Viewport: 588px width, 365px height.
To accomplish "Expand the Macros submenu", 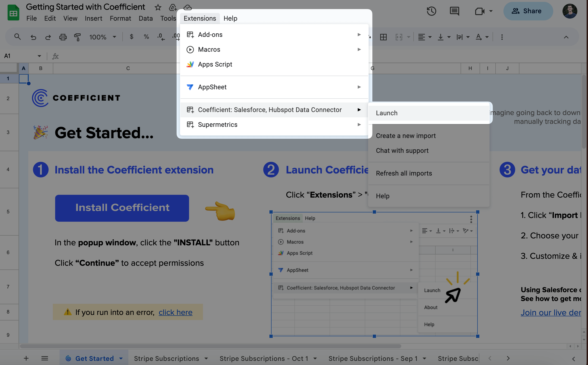I will [x=274, y=49].
